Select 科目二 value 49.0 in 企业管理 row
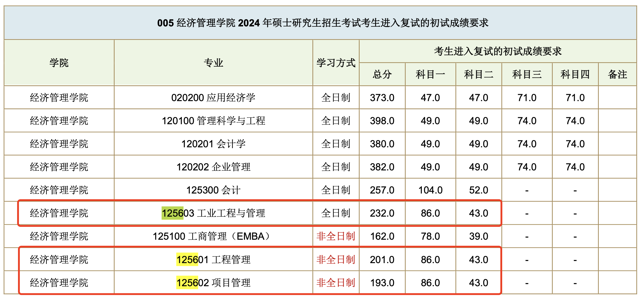Viewport: 644px width, 306px height. (x=479, y=167)
